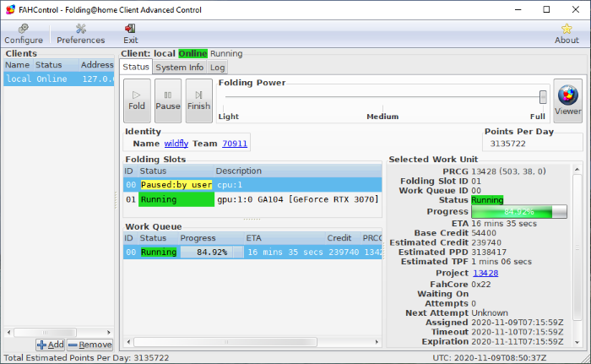Sort clients by Name column

pos(18,65)
